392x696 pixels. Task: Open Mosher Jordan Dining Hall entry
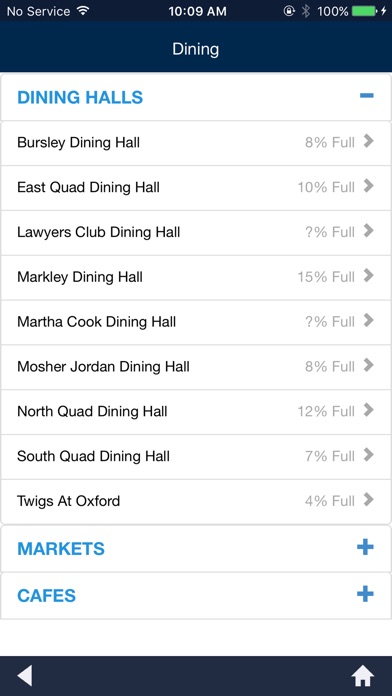click(x=196, y=367)
